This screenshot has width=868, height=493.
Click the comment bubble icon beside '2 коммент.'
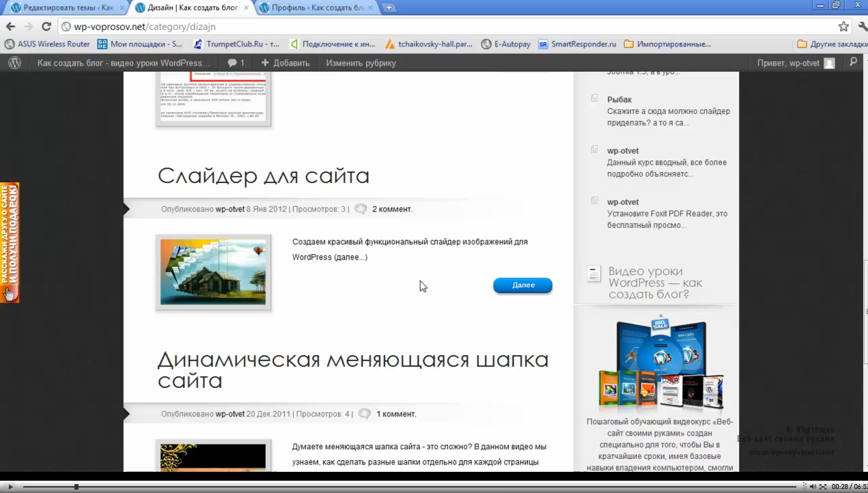click(361, 209)
